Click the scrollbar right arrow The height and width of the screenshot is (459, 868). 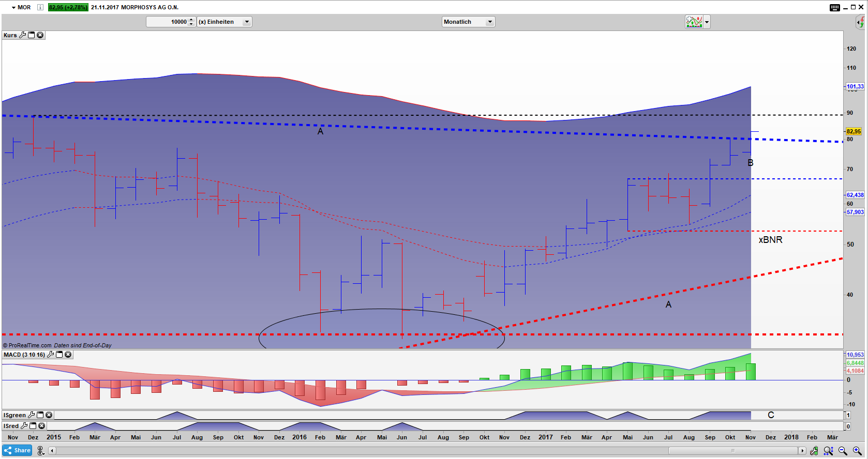point(802,451)
